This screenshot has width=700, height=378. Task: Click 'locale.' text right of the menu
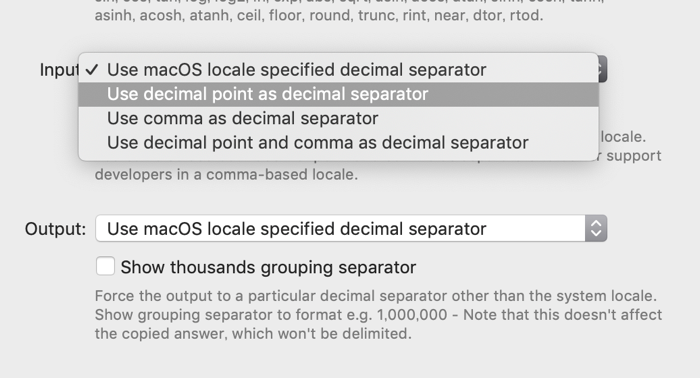click(623, 137)
